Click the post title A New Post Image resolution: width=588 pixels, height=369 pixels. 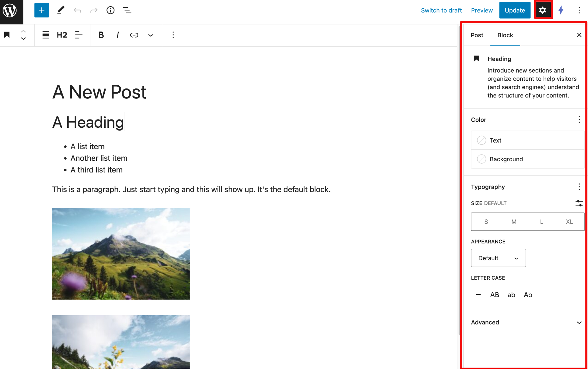tap(99, 92)
